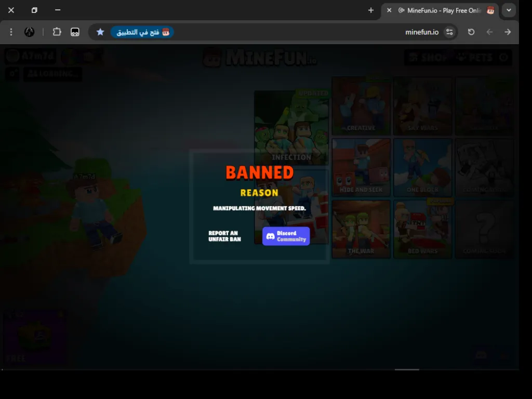Select the MineFun.io browser tab
The height and width of the screenshot is (399, 532).
(440, 11)
